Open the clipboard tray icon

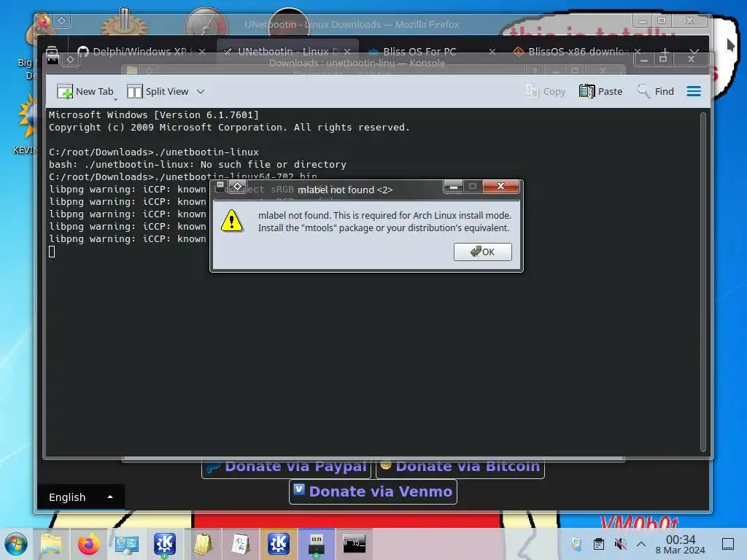(599, 544)
